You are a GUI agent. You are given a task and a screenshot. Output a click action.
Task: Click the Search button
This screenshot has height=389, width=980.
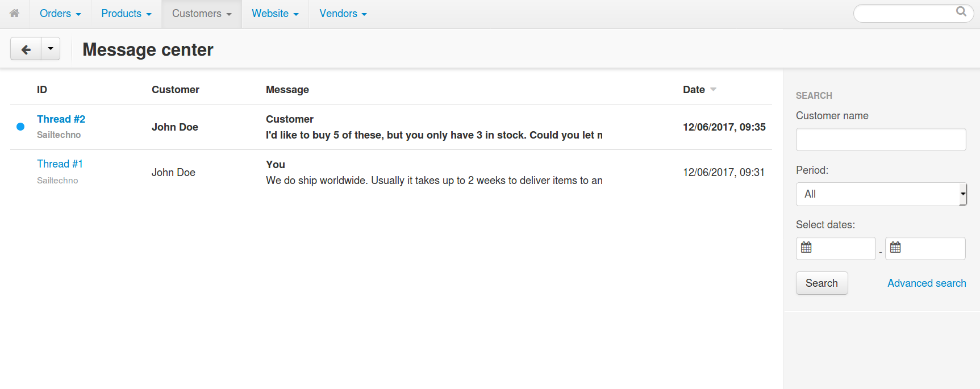pos(821,283)
